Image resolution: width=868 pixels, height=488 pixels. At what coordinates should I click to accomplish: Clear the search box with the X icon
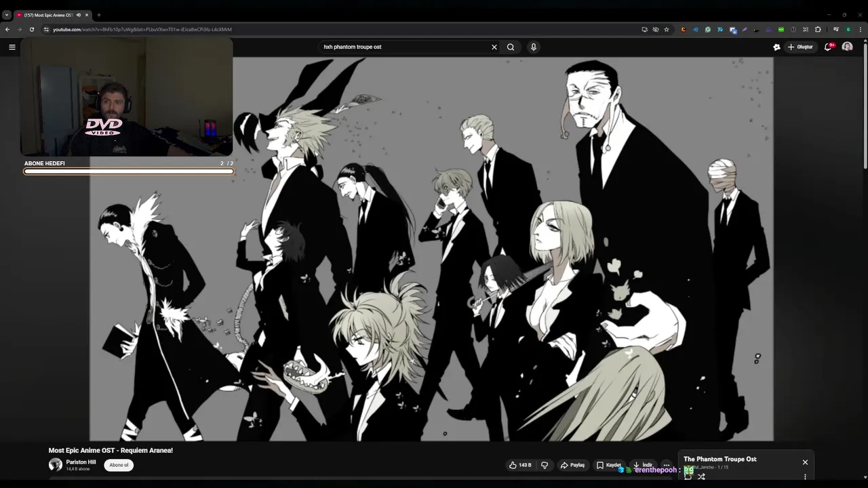[494, 47]
